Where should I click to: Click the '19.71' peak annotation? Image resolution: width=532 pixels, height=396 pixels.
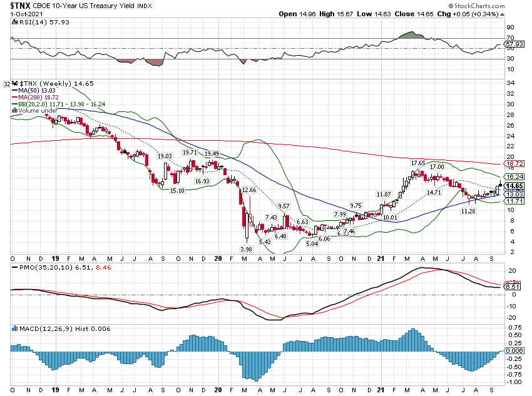[x=190, y=153]
